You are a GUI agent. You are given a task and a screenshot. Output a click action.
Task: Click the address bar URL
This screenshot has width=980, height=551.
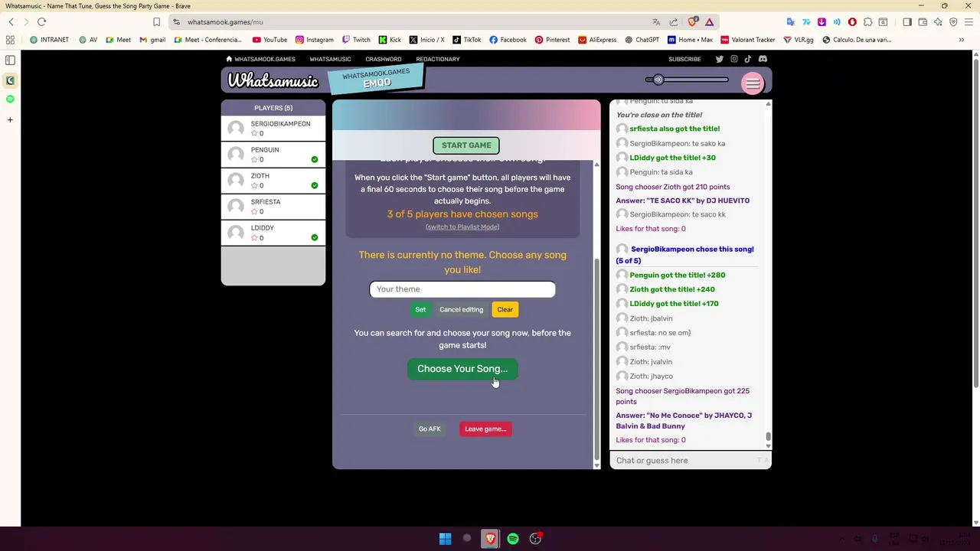click(225, 22)
